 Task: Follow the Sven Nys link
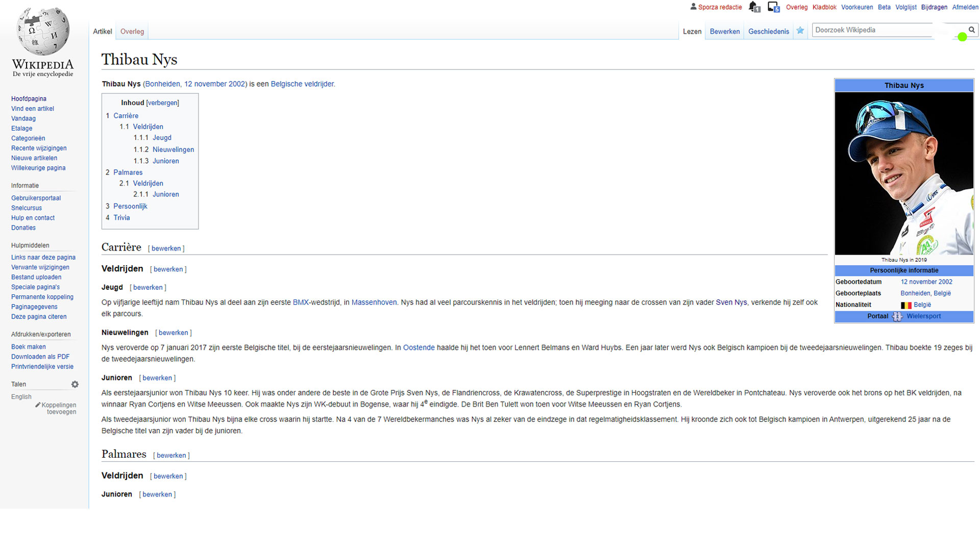point(731,303)
